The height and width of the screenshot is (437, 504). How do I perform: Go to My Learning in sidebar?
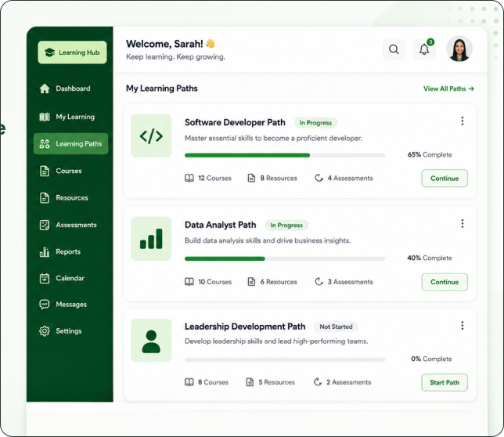pyautogui.click(x=67, y=117)
